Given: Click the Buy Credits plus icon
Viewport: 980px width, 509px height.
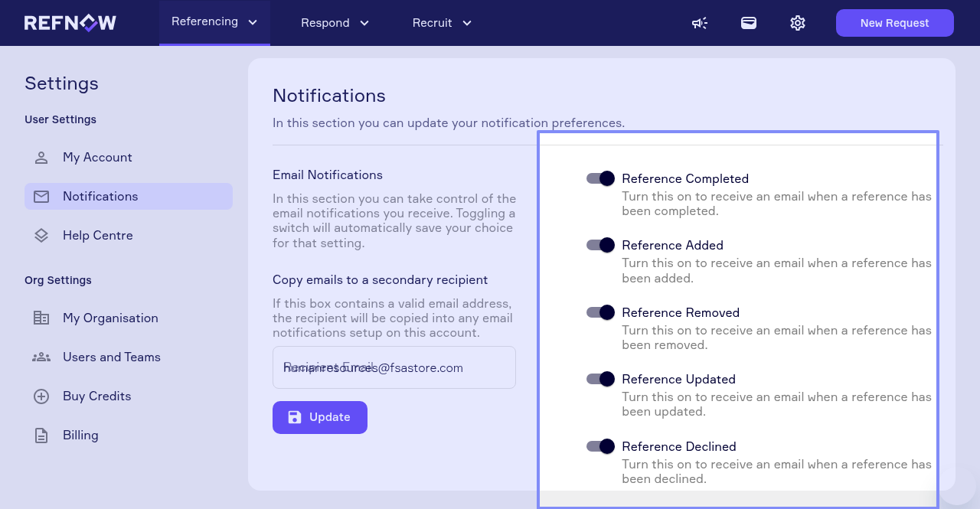Looking at the screenshot, I should 41,396.
